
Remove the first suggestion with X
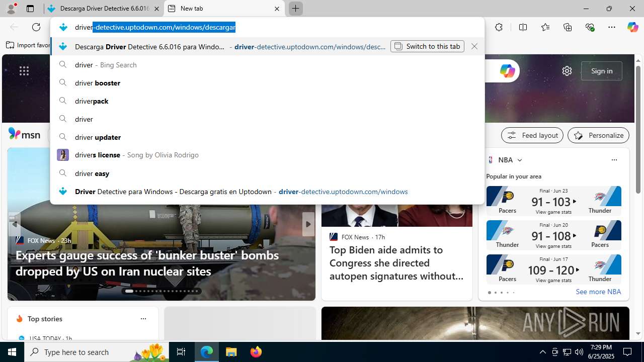[474, 46]
